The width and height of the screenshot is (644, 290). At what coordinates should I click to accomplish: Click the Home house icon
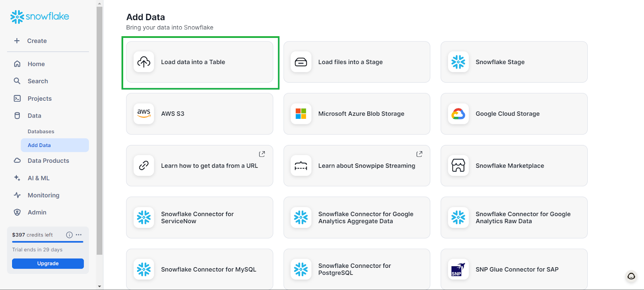pos(17,64)
